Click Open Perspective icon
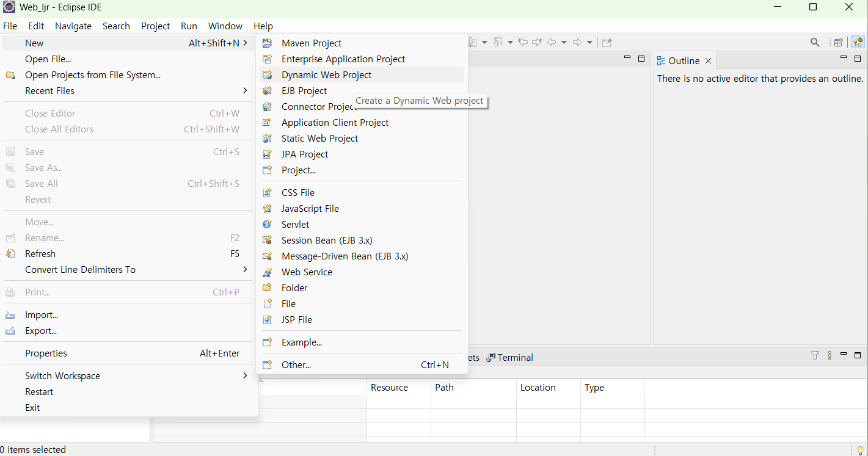Viewport: 868px width, 456px height. click(839, 42)
